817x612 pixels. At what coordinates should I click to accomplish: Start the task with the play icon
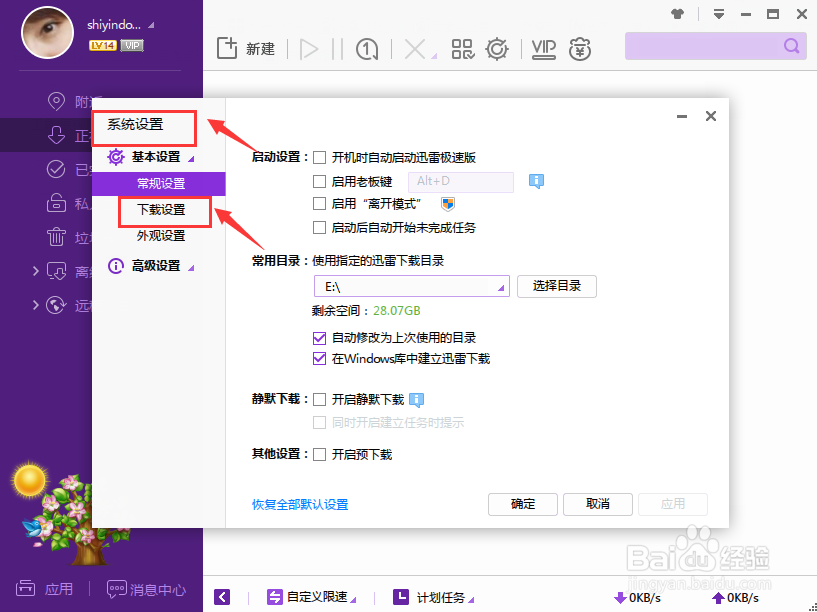click(x=309, y=49)
